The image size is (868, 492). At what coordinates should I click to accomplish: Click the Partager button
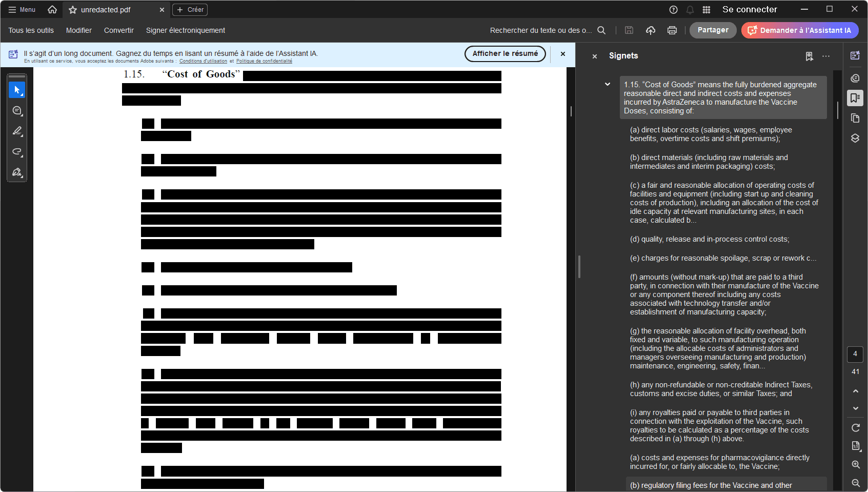[x=713, y=30]
